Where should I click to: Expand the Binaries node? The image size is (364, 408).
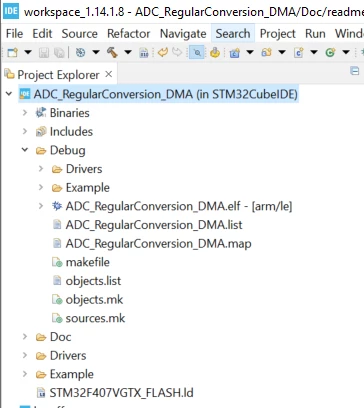tap(25, 113)
